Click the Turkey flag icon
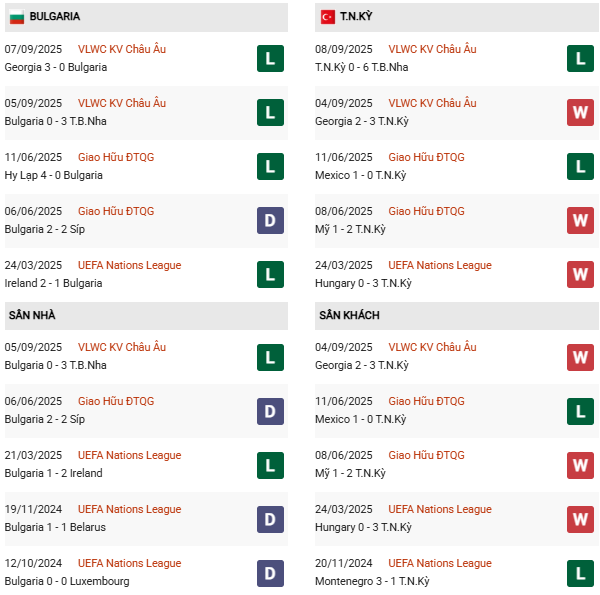The width and height of the screenshot is (600, 595). click(327, 17)
